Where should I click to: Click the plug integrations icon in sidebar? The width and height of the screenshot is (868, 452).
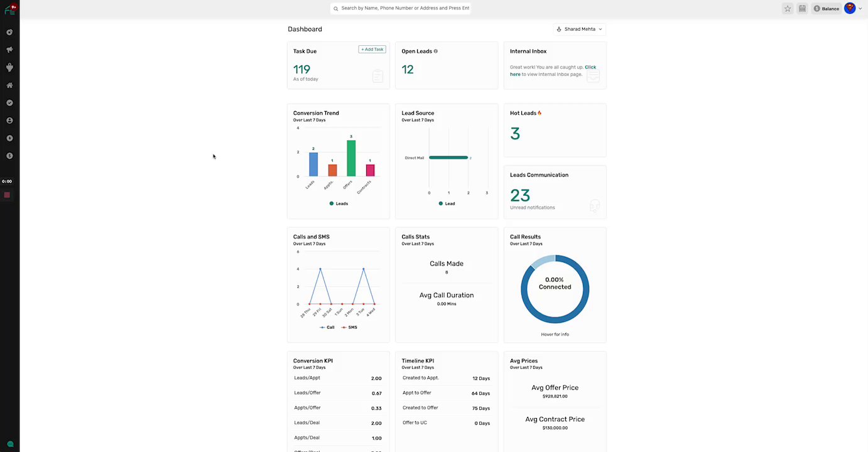click(x=9, y=67)
